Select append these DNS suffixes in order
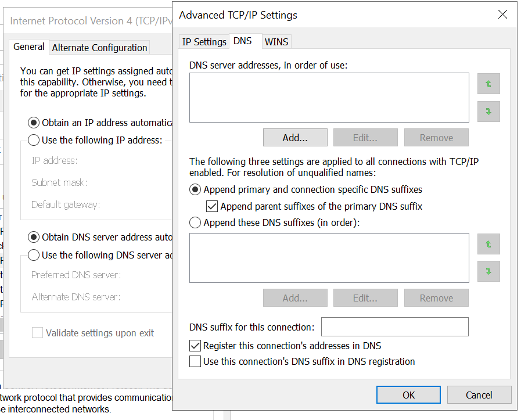The width and height of the screenshot is (521, 420). 195,222
